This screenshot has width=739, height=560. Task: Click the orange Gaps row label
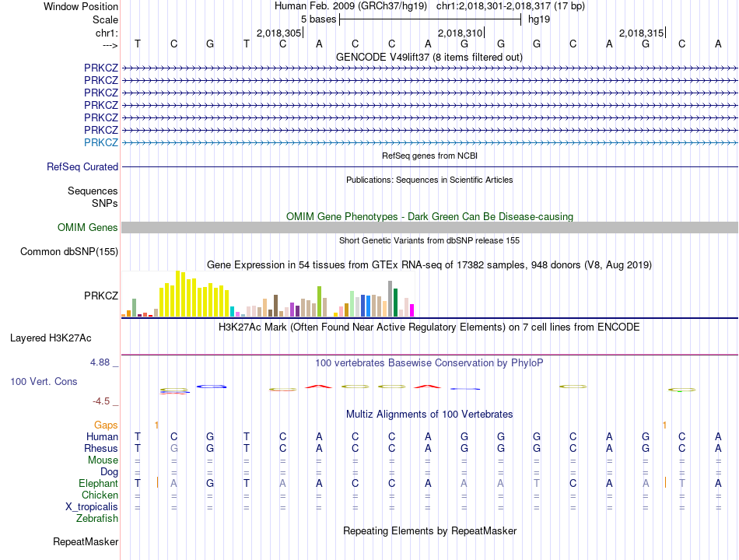point(106,425)
